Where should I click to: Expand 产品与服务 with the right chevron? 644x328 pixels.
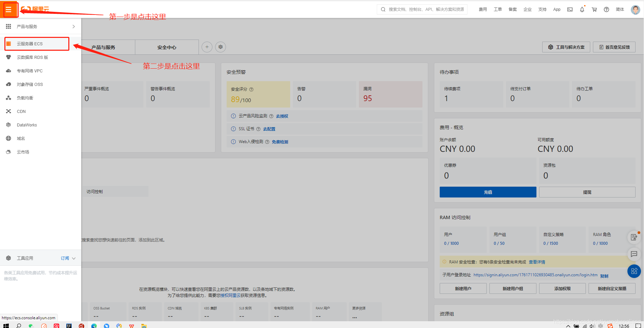74,26
